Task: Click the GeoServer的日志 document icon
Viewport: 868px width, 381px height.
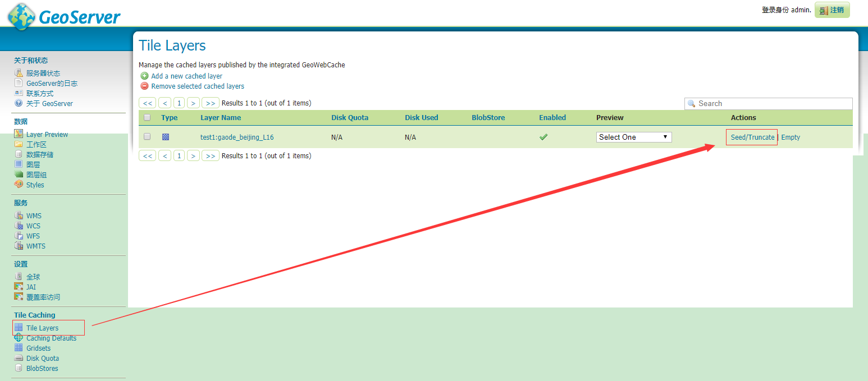Action: (19, 83)
